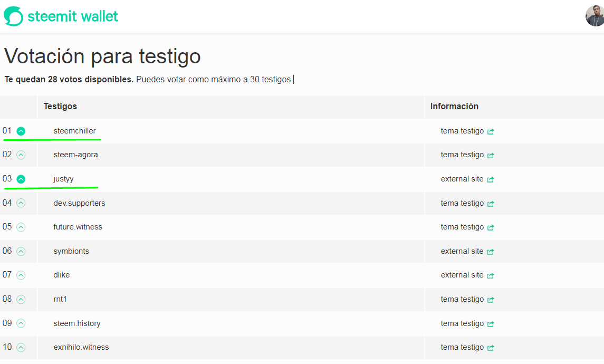Click the external-link icon in dev.supporters row
The height and width of the screenshot is (364, 604).
[x=491, y=204]
